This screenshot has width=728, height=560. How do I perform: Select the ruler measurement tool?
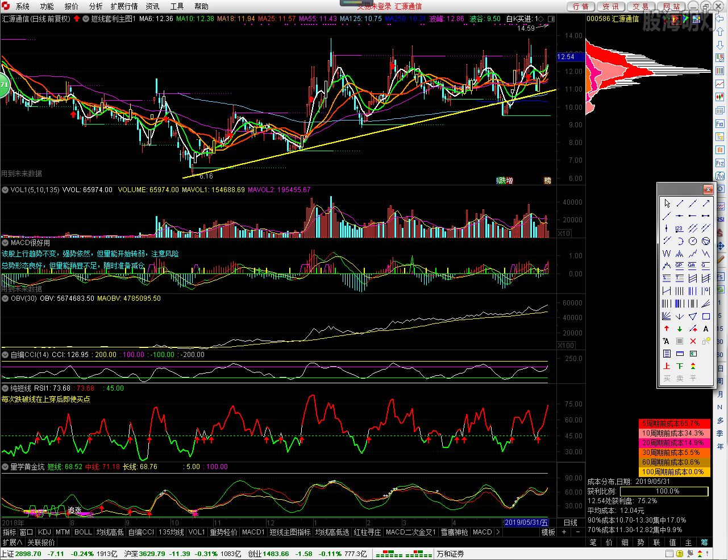pyautogui.click(x=680, y=354)
